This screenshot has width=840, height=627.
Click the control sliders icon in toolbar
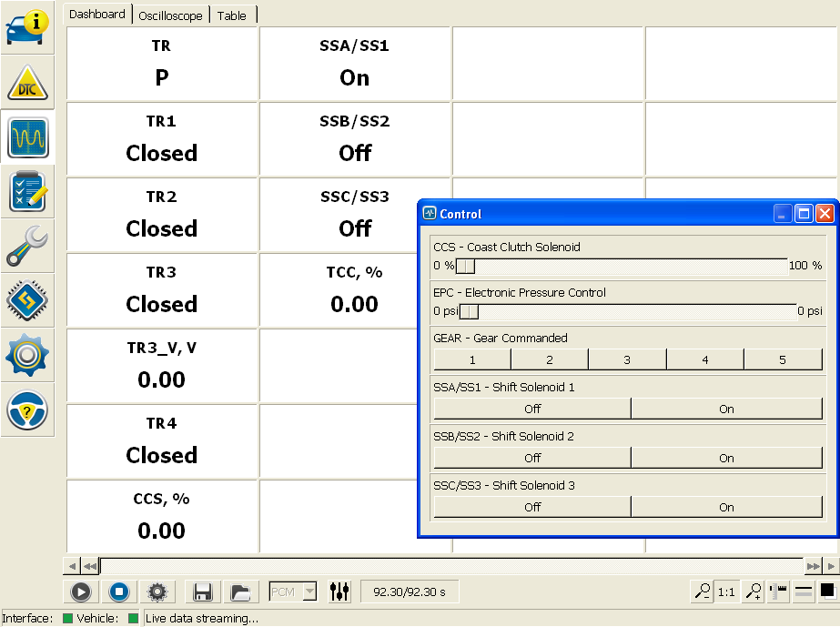pyautogui.click(x=339, y=592)
